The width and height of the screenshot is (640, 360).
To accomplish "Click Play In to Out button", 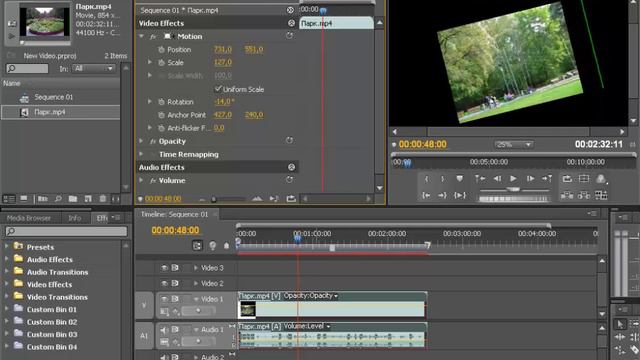I will pyautogui.click(x=460, y=196).
